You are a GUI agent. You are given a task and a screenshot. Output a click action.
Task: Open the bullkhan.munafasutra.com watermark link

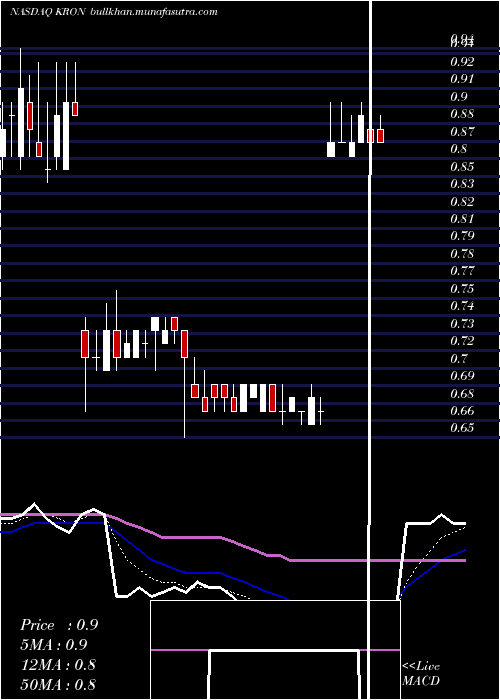tap(154, 12)
